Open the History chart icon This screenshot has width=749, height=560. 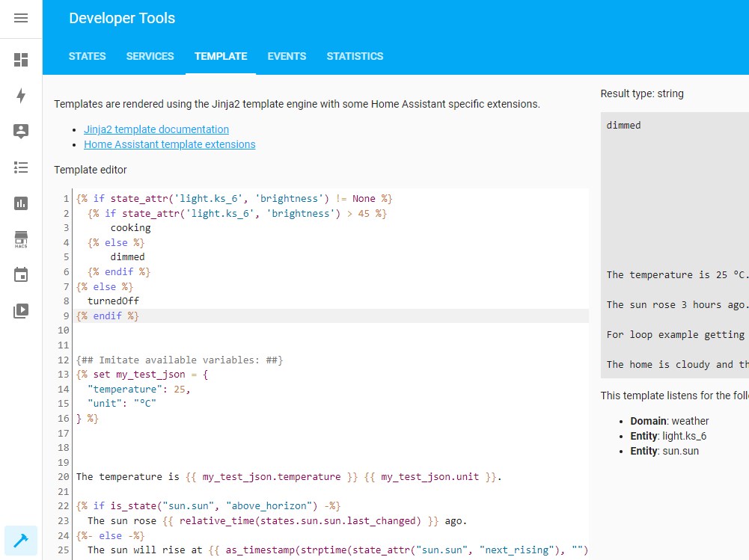20,203
